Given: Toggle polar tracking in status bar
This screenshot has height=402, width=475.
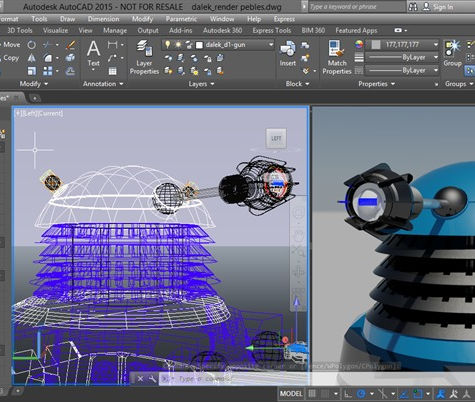Looking at the screenshot, I should pos(361,394).
